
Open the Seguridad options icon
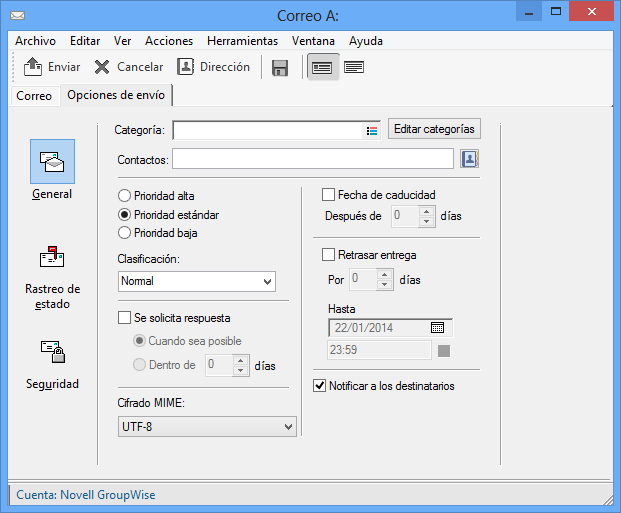click(x=53, y=352)
